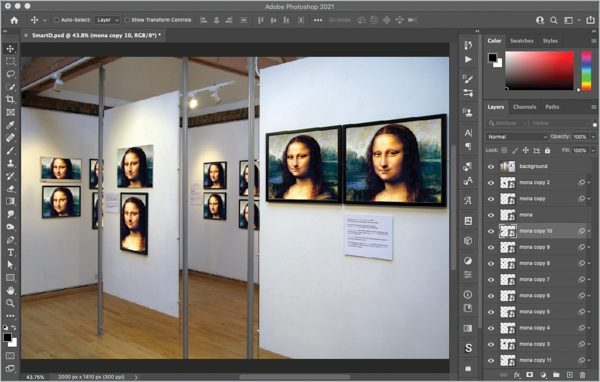
Task: Select the Path Selection tool
Action: click(10, 265)
